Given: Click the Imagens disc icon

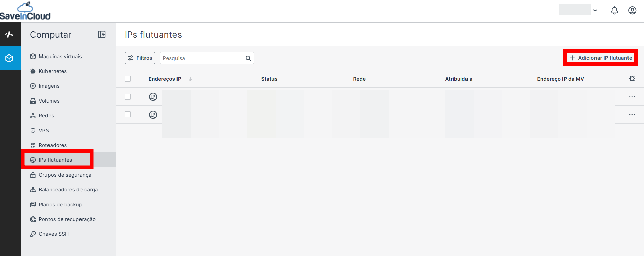Looking at the screenshot, I should point(33,86).
